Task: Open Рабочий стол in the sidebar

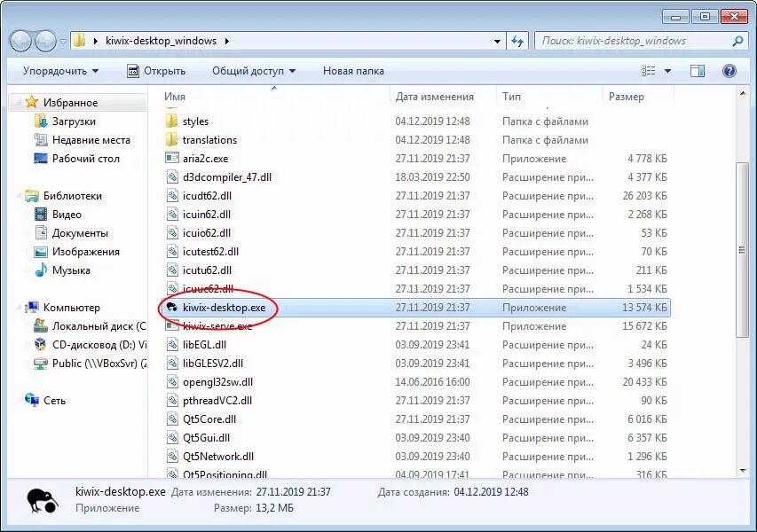Action: pyautogui.click(x=86, y=159)
